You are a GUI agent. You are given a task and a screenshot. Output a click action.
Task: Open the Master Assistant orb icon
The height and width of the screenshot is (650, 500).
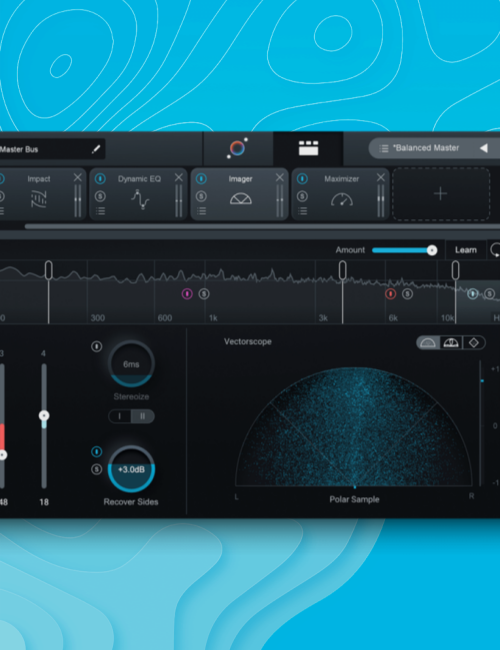coord(238,148)
